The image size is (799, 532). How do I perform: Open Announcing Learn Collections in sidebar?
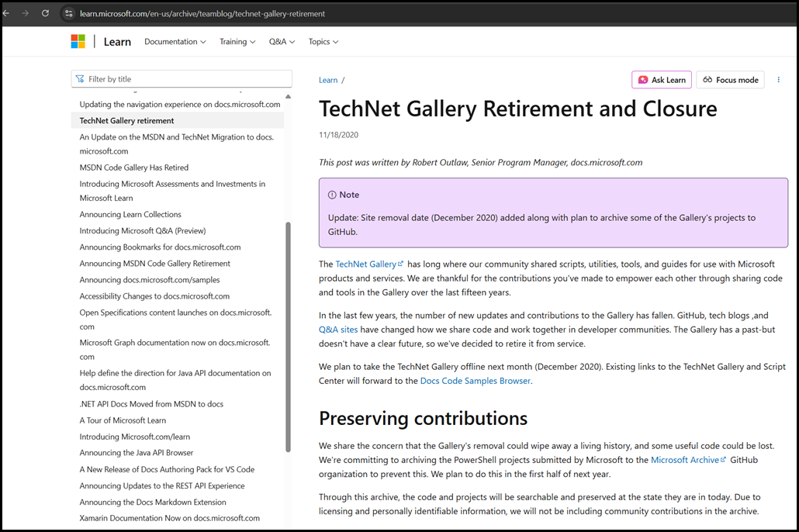130,215
